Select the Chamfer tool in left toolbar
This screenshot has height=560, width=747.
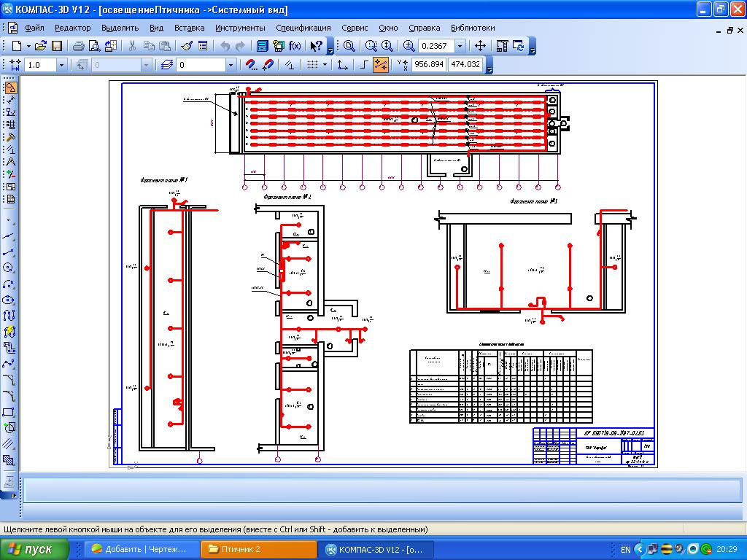[x=9, y=380]
